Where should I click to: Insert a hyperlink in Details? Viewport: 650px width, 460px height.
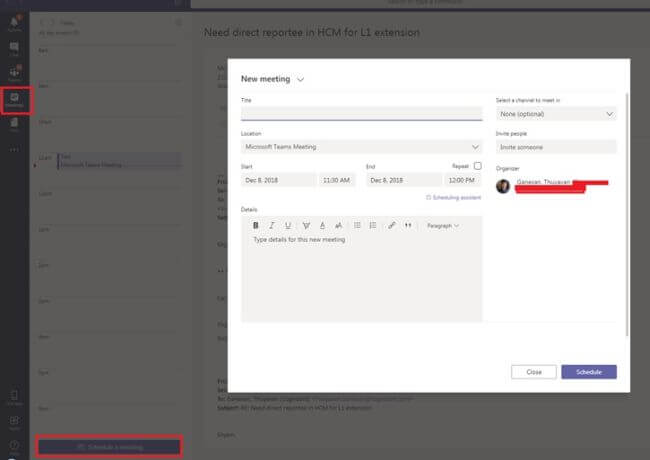point(391,225)
